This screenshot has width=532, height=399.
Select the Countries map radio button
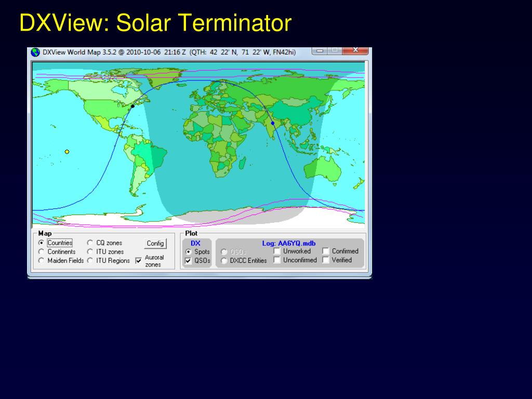[x=41, y=243]
